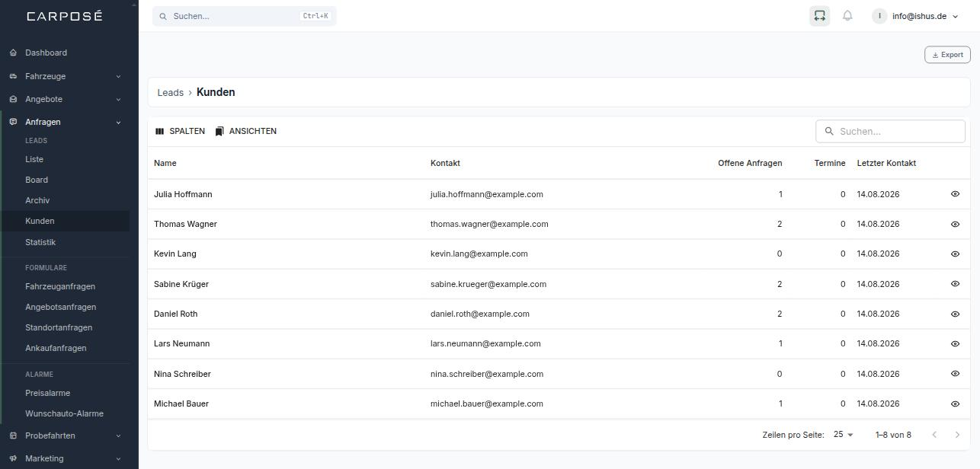Viewport: 980px width, 469px height.
Task: Open Ankaufanfragen forms
Action: [56, 348]
